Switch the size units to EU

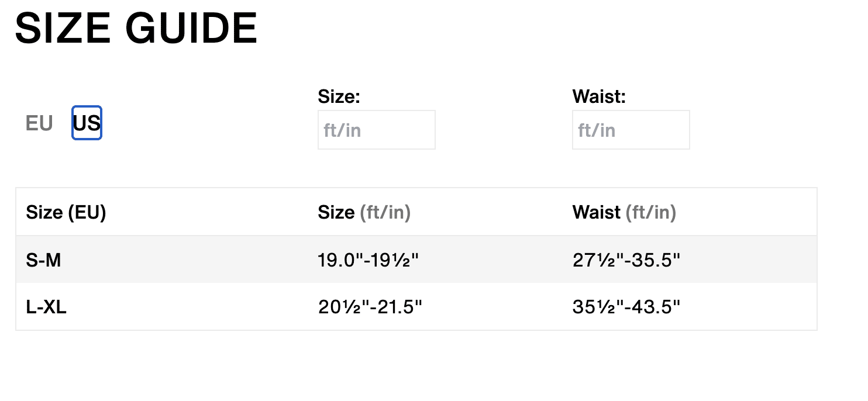point(39,123)
